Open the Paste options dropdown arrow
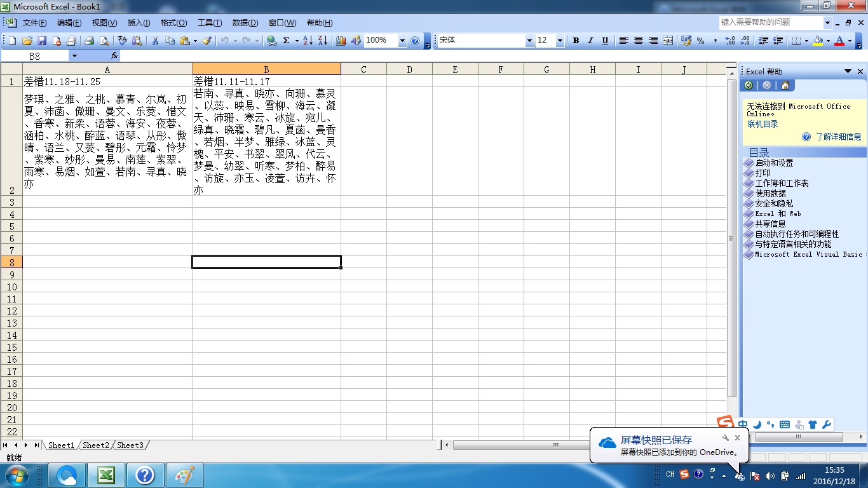 click(x=195, y=41)
